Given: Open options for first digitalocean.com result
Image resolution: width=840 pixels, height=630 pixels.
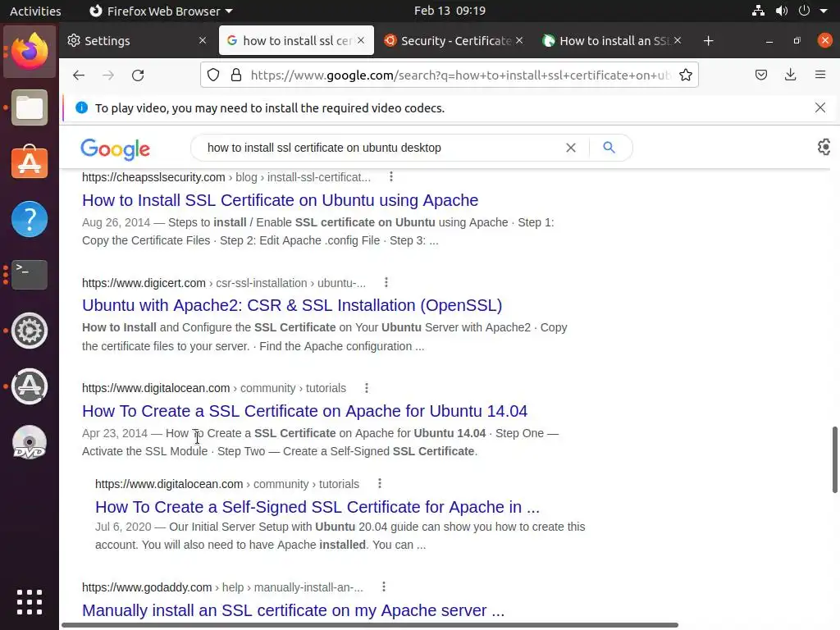Looking at the screenshot, I should [367, 388].
